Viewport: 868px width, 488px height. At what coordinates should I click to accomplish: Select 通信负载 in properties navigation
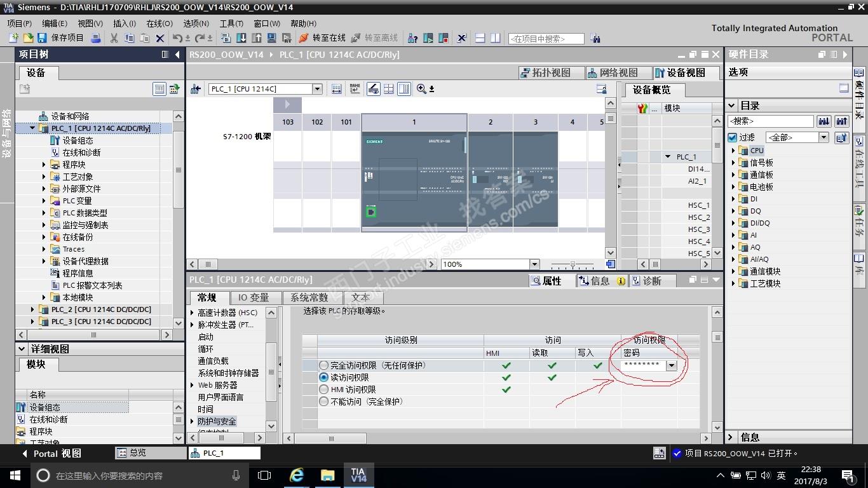213,361
